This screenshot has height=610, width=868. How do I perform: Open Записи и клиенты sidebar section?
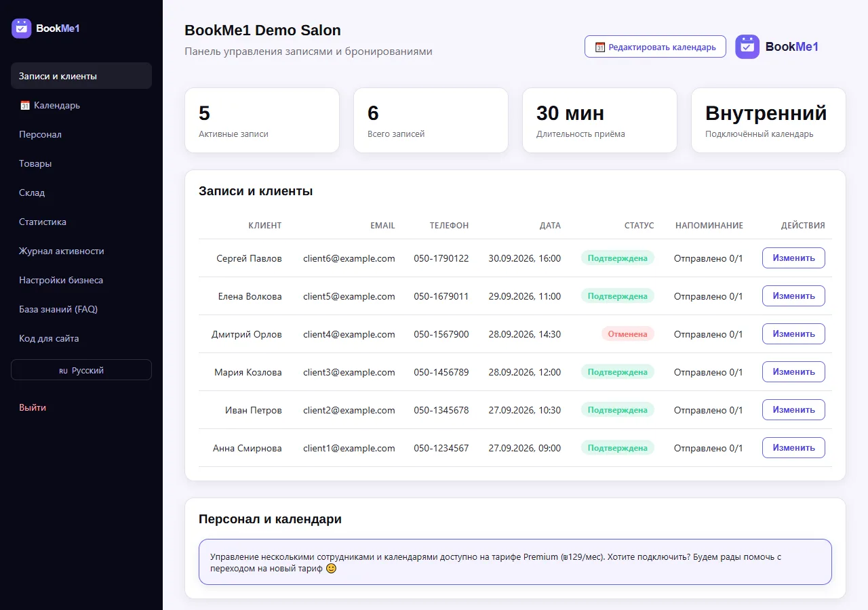point(81,76)
